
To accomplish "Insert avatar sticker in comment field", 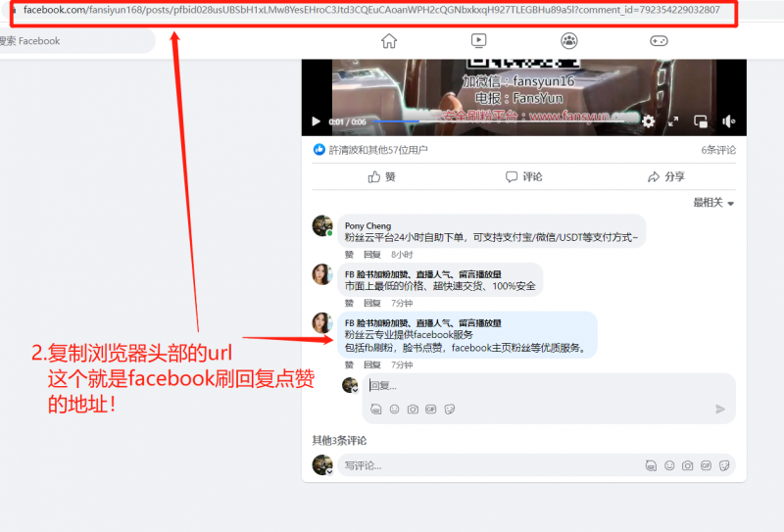I will point(651,465).
